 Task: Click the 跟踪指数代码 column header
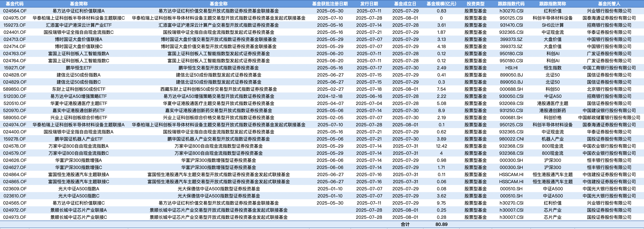click(x=511, y=4)
